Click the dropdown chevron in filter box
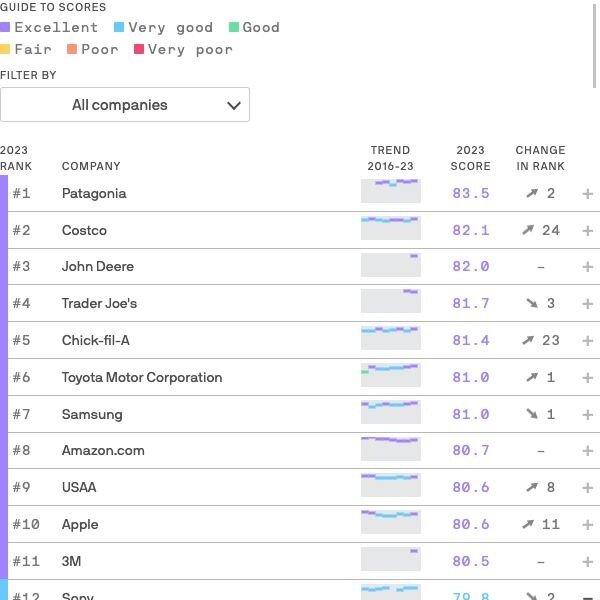Viewport: 600px width, 600px height. tap(234, 105)
